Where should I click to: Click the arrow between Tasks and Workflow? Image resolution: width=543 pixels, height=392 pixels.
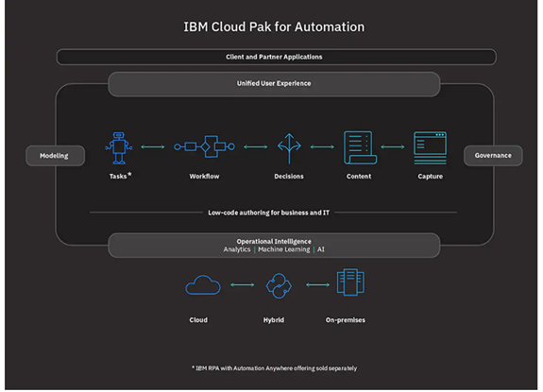pyautogui.click(x=153, y=146)
